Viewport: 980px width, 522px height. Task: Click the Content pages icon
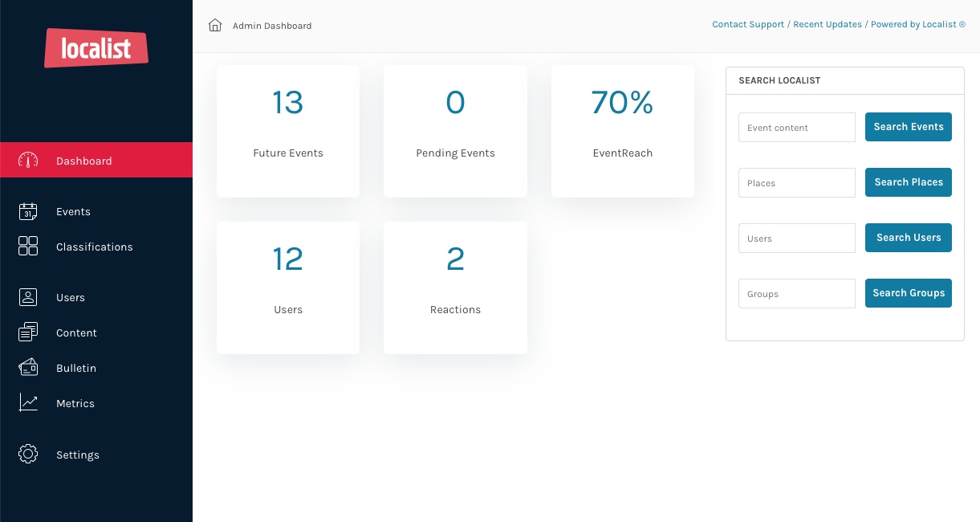tap(28, 332)
